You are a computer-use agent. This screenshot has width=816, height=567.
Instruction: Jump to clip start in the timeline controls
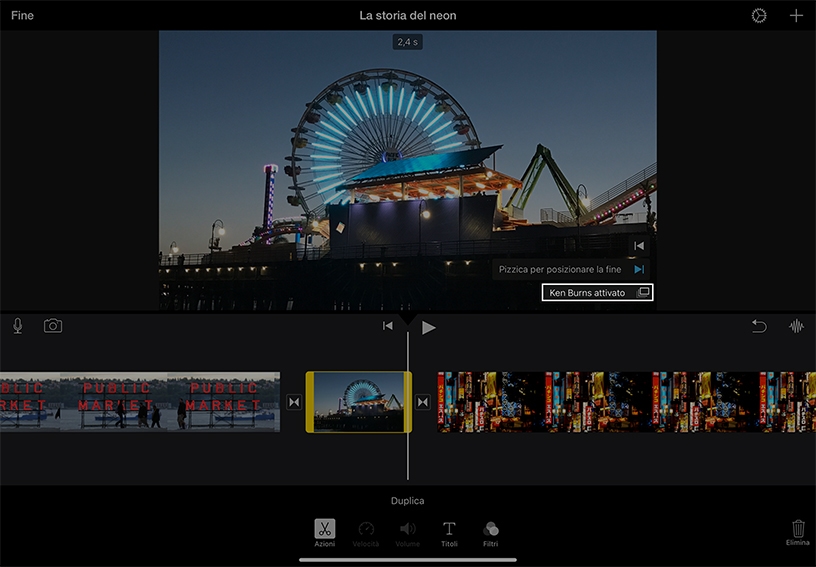[x=388, y=326]
